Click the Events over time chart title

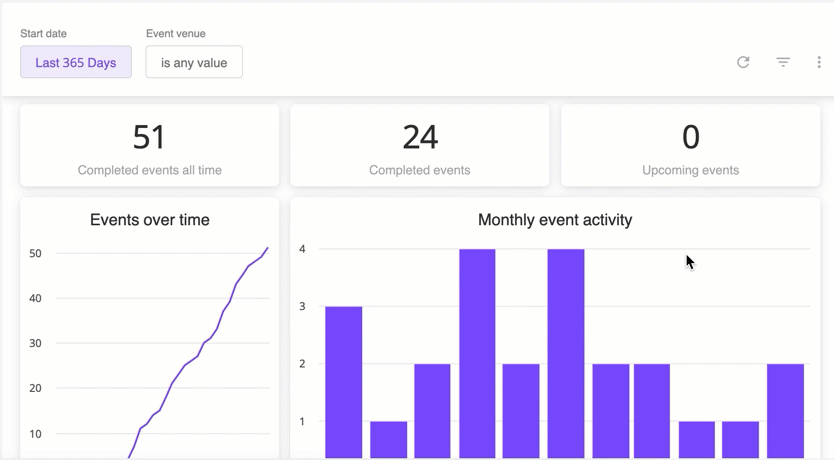point(150,220)
